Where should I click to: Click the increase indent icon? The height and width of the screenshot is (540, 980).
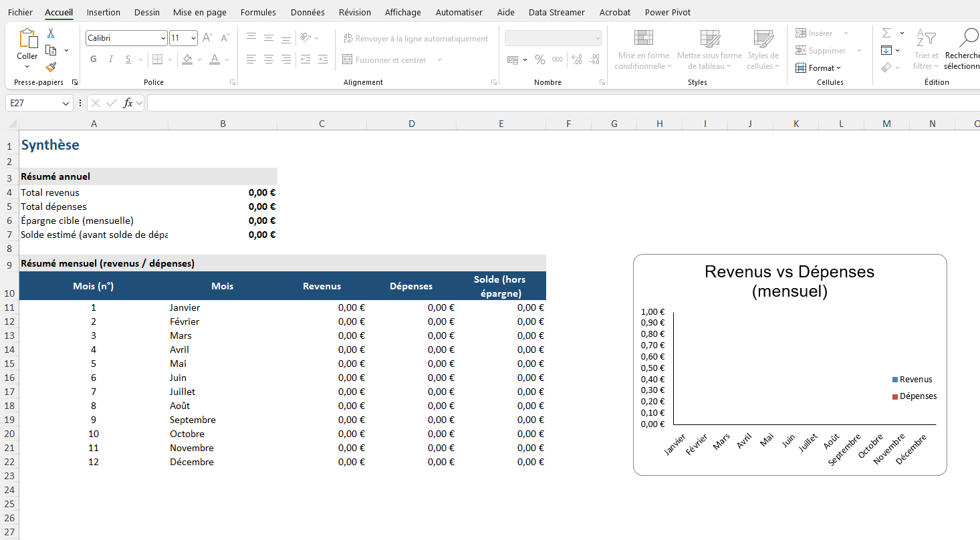pyautogui.click(x=323, y=59)
